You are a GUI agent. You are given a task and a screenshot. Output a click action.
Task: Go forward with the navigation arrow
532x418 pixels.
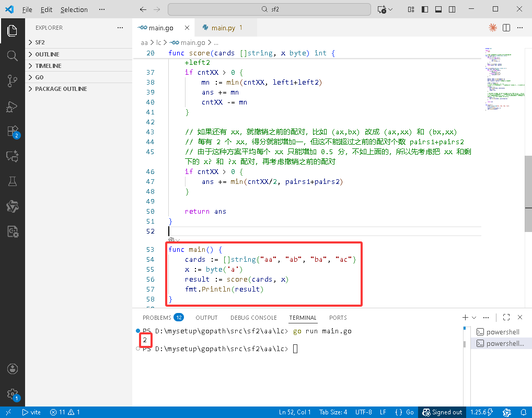(x=157, y=9)
